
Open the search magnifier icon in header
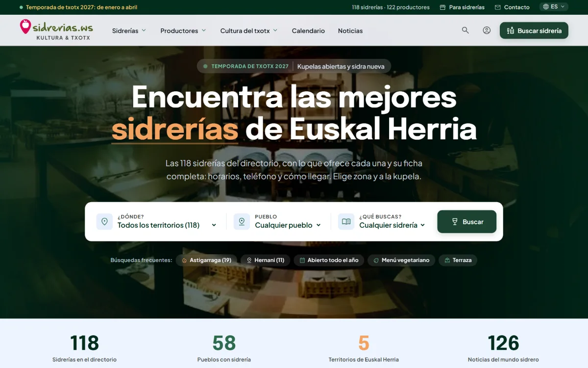tap(465, 30)
